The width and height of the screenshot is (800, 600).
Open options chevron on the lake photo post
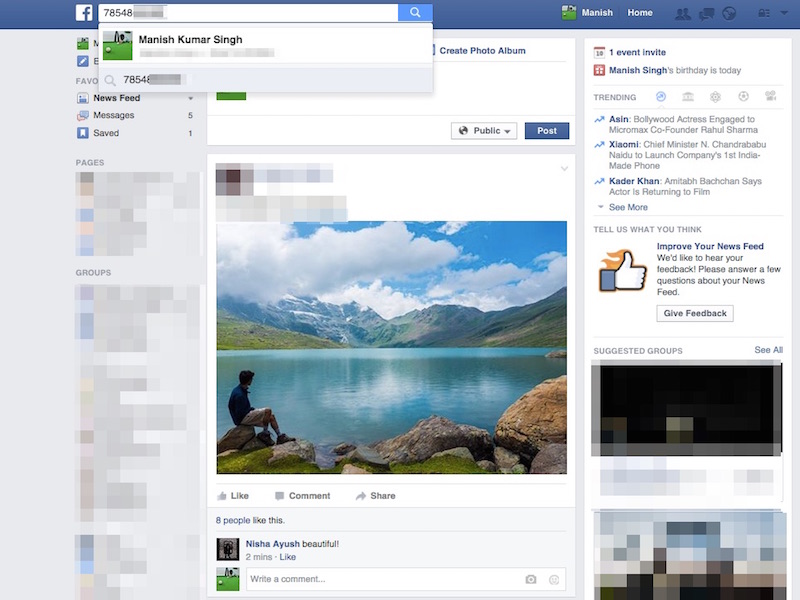point(564,169)
